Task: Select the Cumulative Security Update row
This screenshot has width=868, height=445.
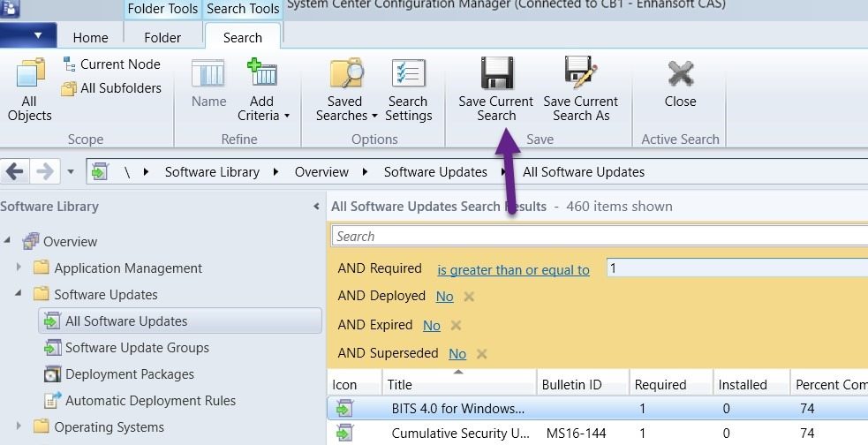Action: point(597,433)
